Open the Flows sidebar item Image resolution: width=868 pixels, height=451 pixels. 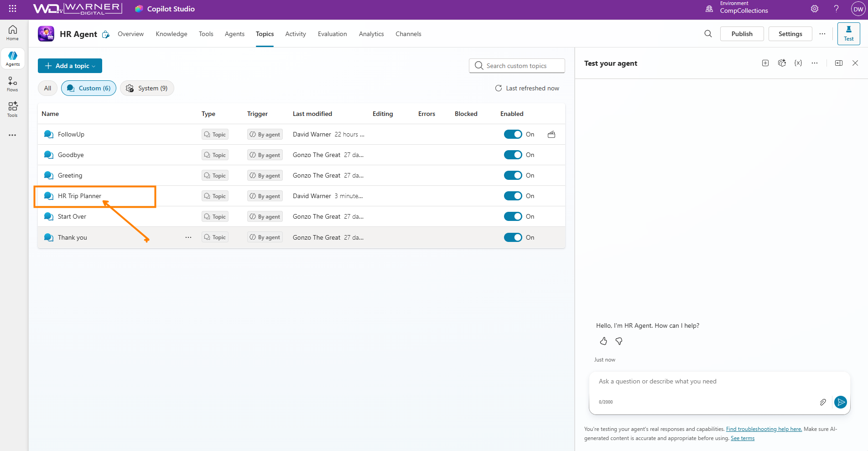pos(12,84)
